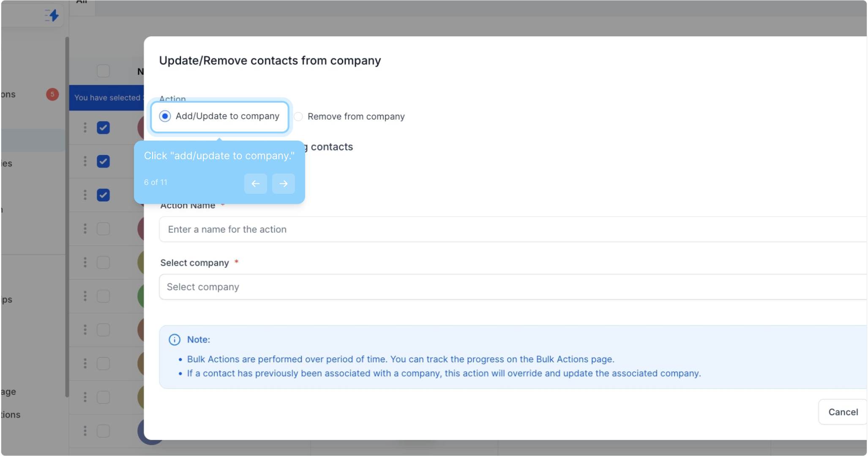Open three-dot menu of first checked row

click(x=85, y=128)
